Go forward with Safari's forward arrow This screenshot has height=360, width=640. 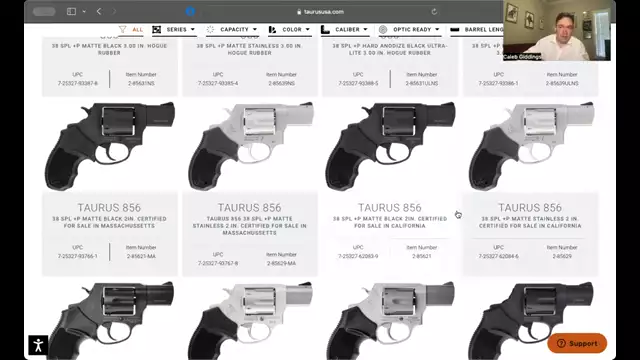pyautogui.click(x=114, y=11)
